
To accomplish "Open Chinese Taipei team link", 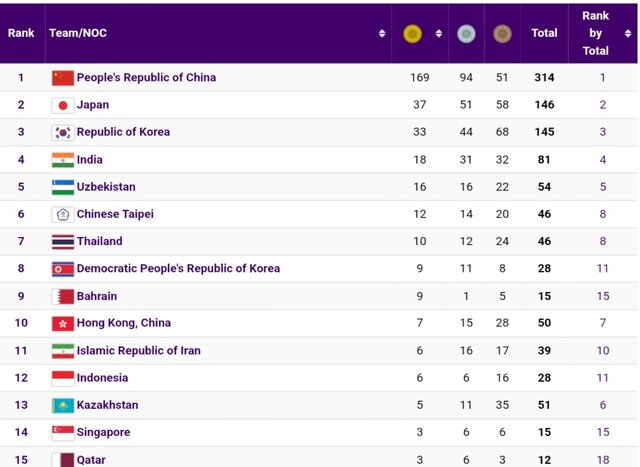I will (x=115, y=214).
